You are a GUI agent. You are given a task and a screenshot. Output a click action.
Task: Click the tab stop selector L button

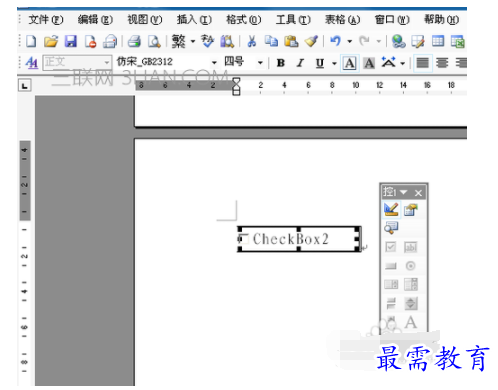[24, 86]
